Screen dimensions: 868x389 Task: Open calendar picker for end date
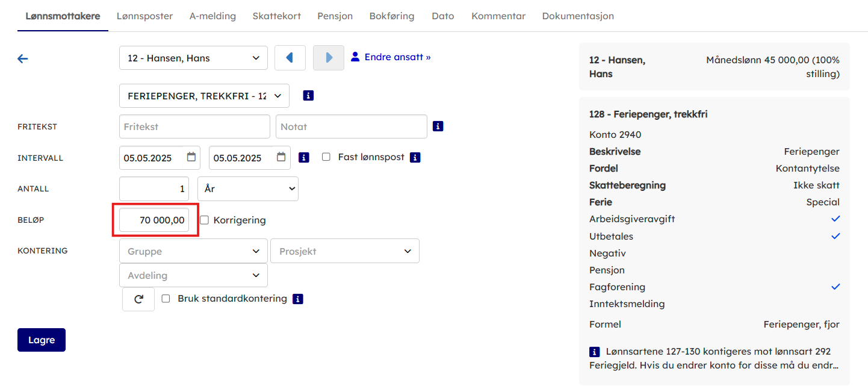pyautogui.click(x=281, y=157)
